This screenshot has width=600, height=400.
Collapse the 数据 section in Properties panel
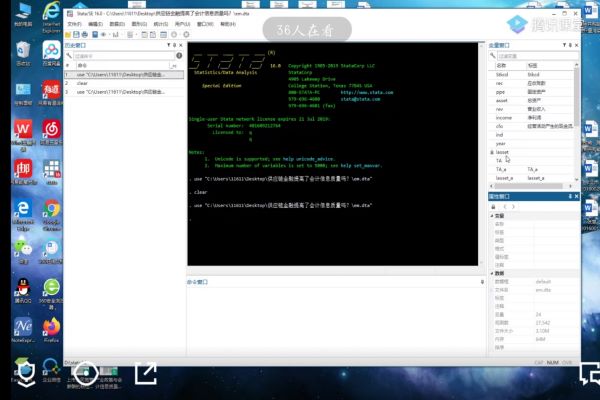click(x=492, y=273)
